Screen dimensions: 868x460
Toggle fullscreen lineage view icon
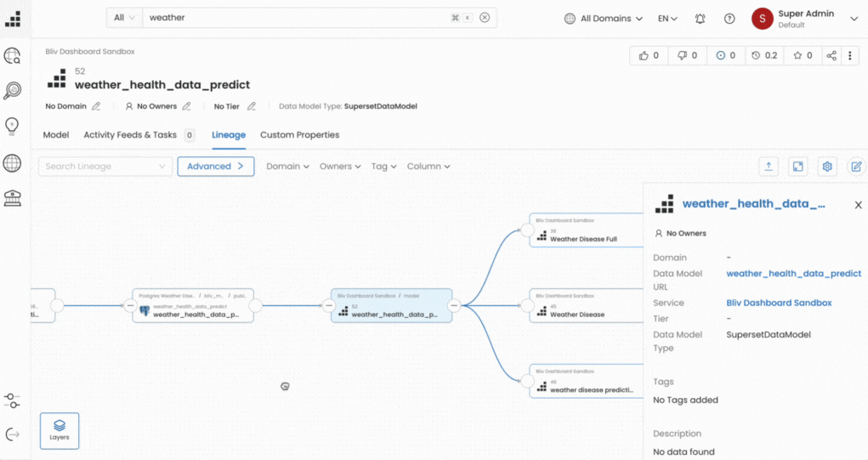[x=797, y=167]
